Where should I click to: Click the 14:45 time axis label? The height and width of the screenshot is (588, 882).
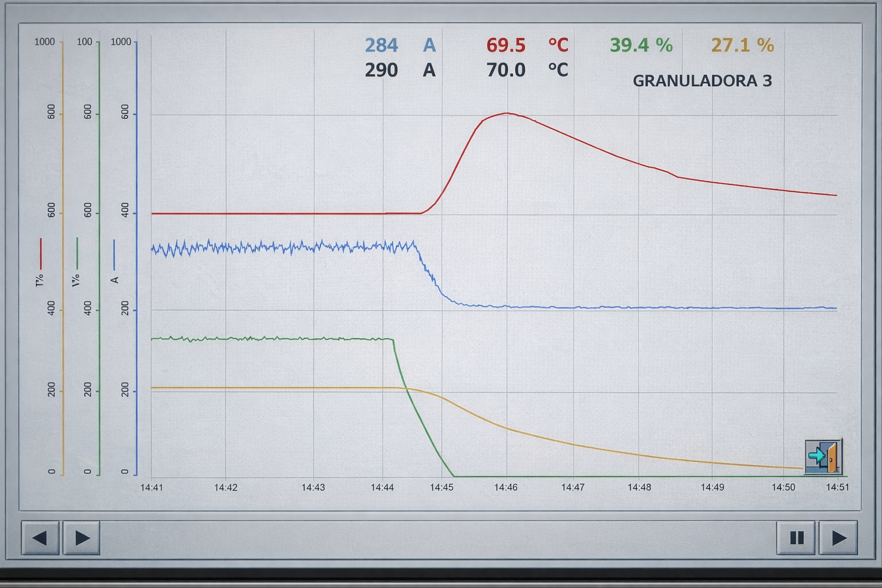(442, 488)
